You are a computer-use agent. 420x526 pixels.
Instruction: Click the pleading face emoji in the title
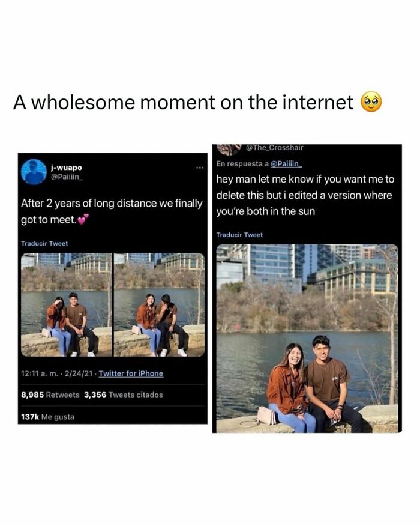point(371,102)
